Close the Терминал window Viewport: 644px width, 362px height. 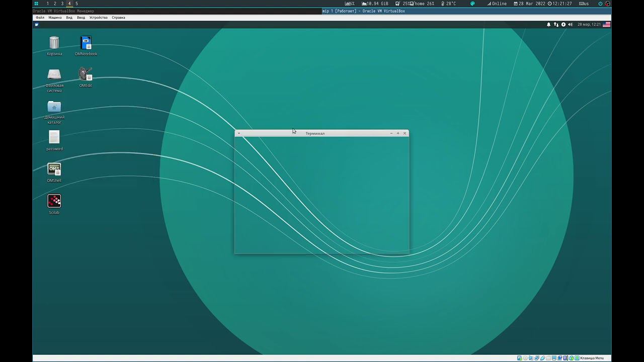[x=405, y=133]
